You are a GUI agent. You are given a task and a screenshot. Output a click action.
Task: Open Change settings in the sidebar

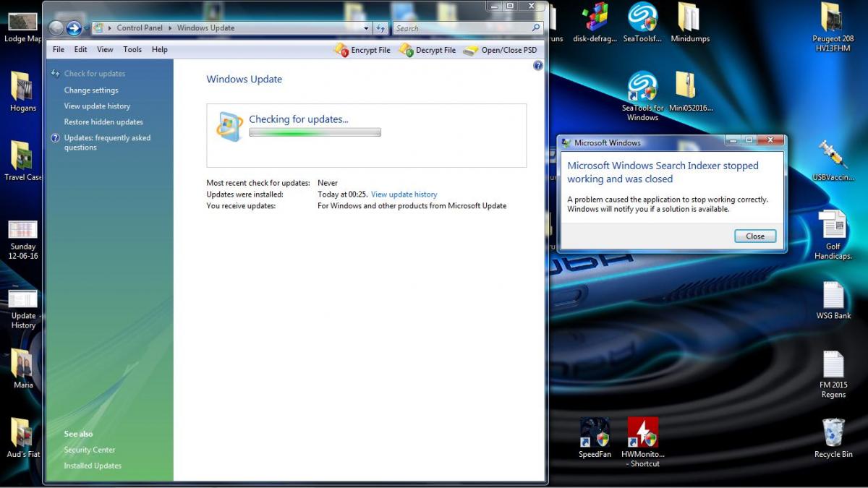point(91,90)
